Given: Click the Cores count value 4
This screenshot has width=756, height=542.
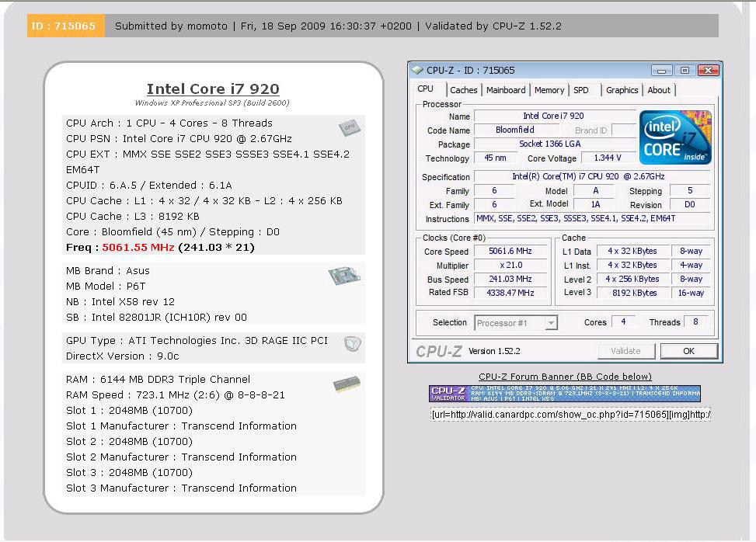Looking at the screenshot, I should (623, 321).
